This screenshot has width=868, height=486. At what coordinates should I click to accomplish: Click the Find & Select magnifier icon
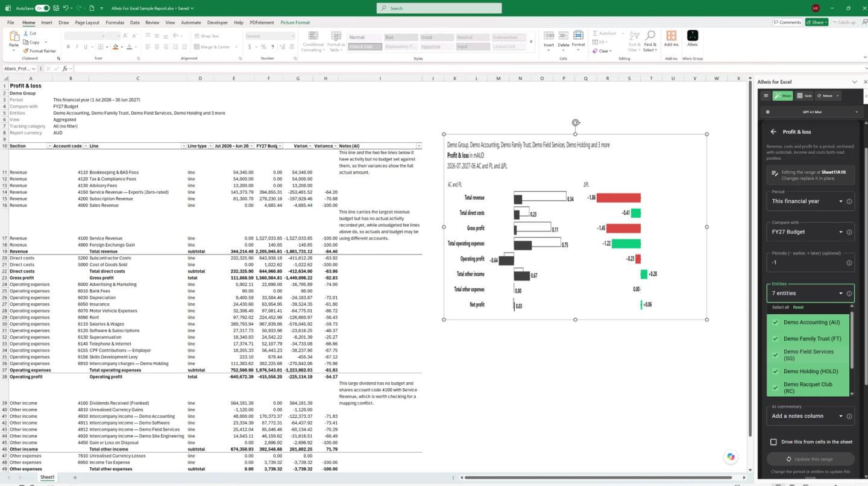[650, 36]
